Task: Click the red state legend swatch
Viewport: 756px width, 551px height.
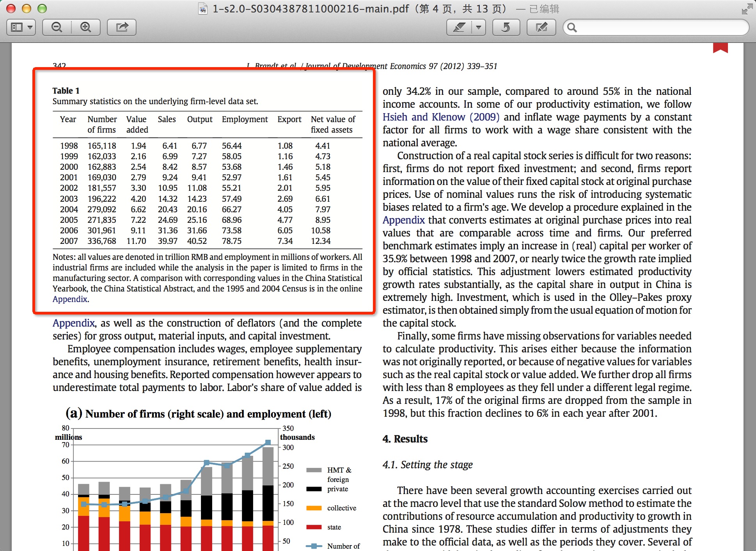Action: (314, 527)
